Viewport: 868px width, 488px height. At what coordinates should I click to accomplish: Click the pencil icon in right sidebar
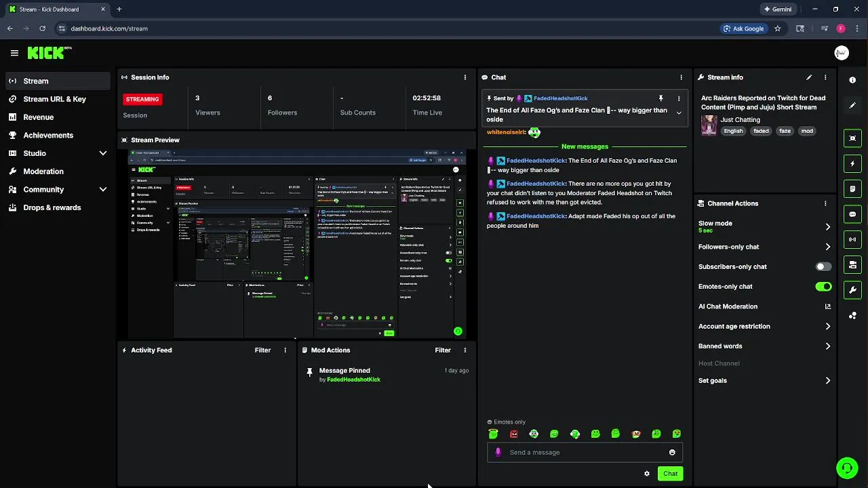pos(852,106)
